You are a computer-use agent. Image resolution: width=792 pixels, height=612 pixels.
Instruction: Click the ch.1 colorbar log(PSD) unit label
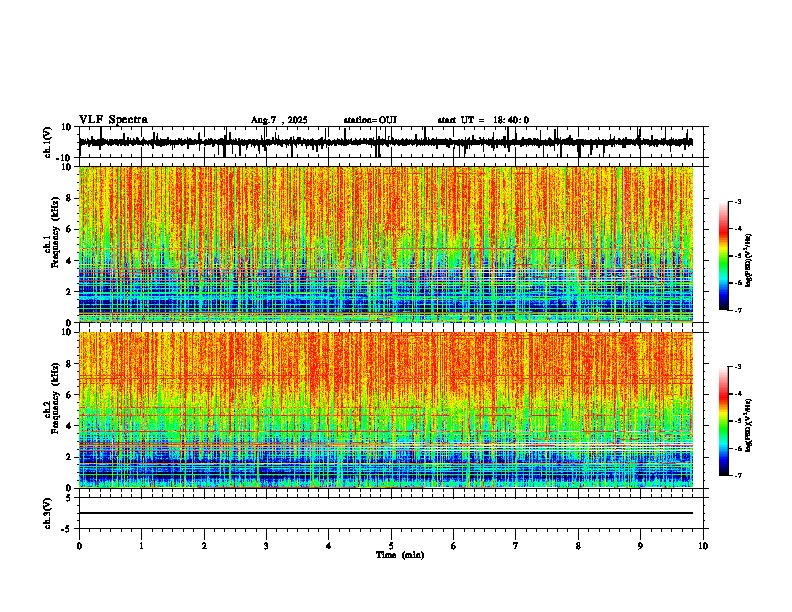[x=749, y=260]
